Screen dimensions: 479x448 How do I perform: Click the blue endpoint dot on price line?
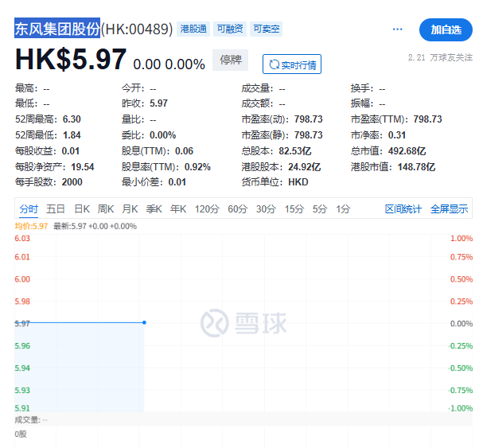click(144, 322)
